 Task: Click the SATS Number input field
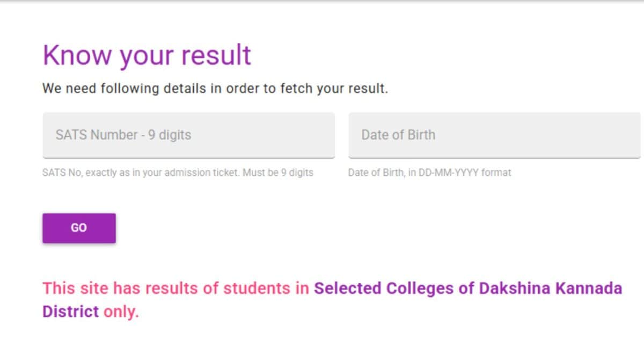click(188, 135)
